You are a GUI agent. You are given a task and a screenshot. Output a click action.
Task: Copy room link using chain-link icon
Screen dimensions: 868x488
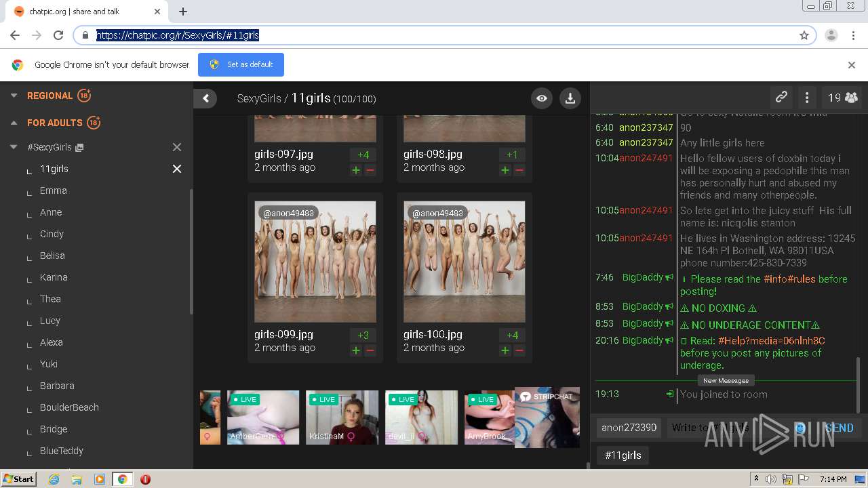[x=781, y=98]
